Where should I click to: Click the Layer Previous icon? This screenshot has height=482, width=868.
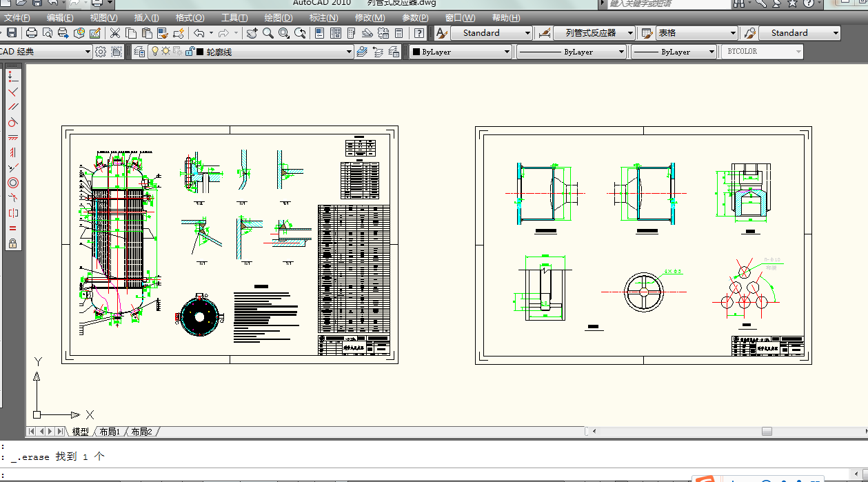(x=379, y=52)
